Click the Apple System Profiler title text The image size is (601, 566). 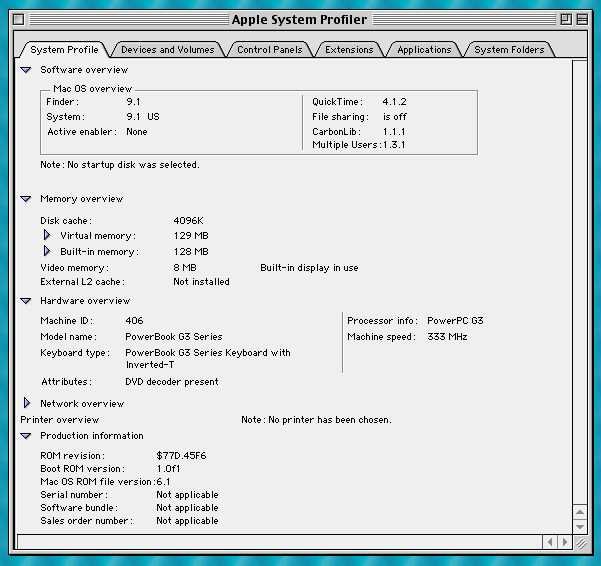[299, 19]
